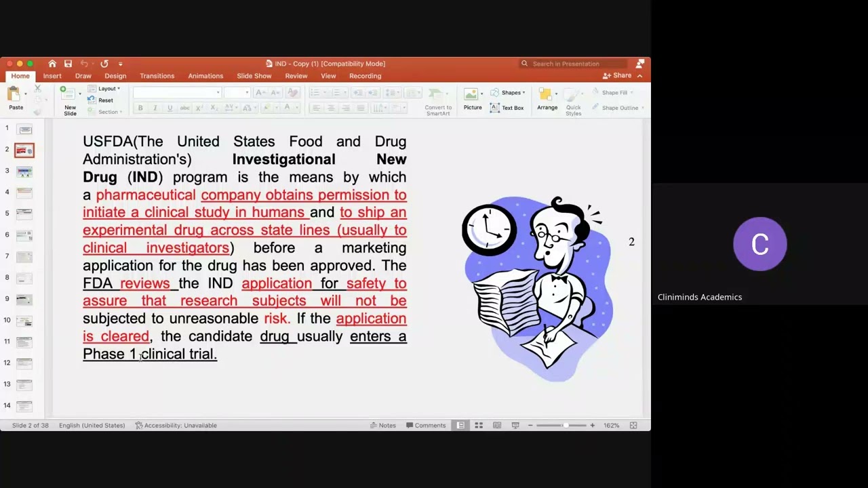
Task: Open the Recording tab
Action: [x=365, y=76]
